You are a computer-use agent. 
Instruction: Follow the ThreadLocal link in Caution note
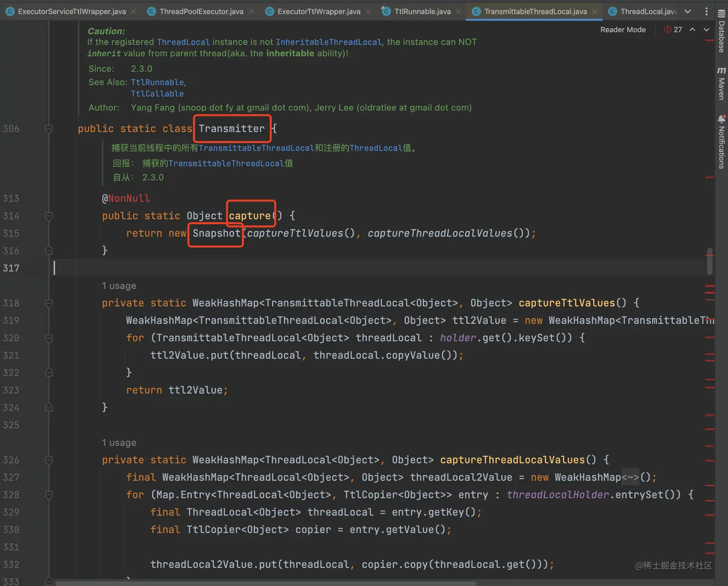pyautogui.click(x=183, y=42)
